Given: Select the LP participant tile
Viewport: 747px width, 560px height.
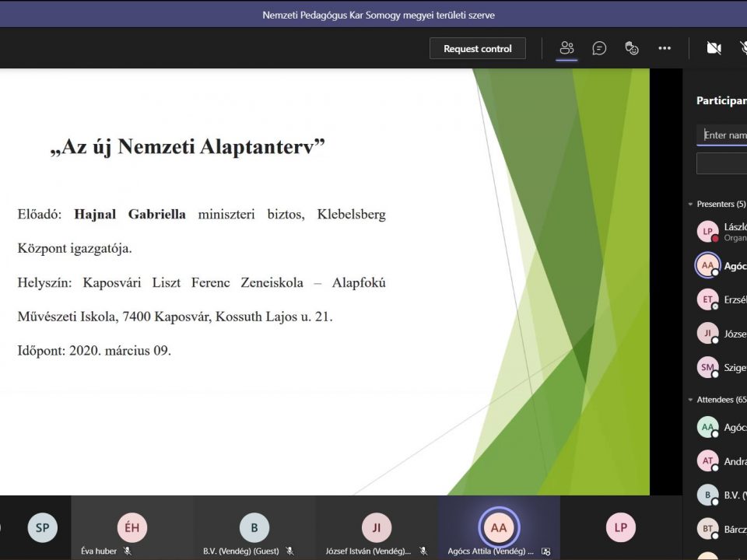Looking at the screenshot, I should (620, 528).
